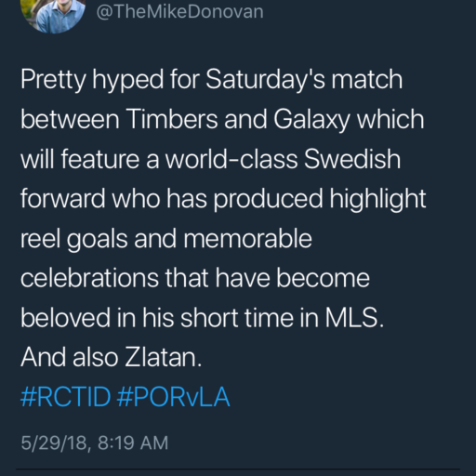Open the @TheMikeDonovan handle
Screen dimensions: 476x476
179,12
